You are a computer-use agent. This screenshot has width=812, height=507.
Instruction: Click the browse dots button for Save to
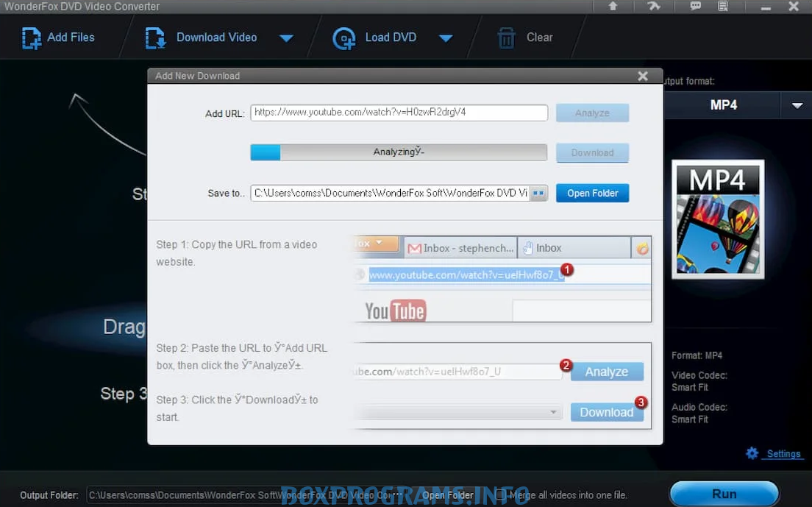pos(538,194)
